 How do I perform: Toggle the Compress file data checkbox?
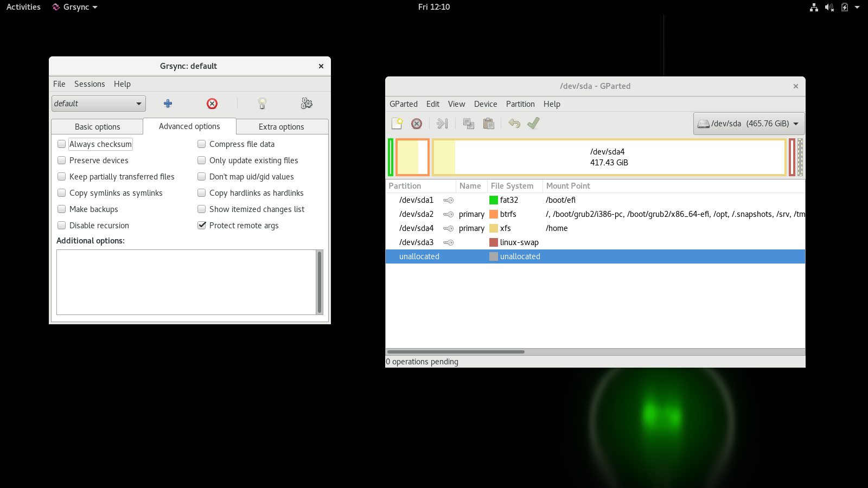point(202,144)
